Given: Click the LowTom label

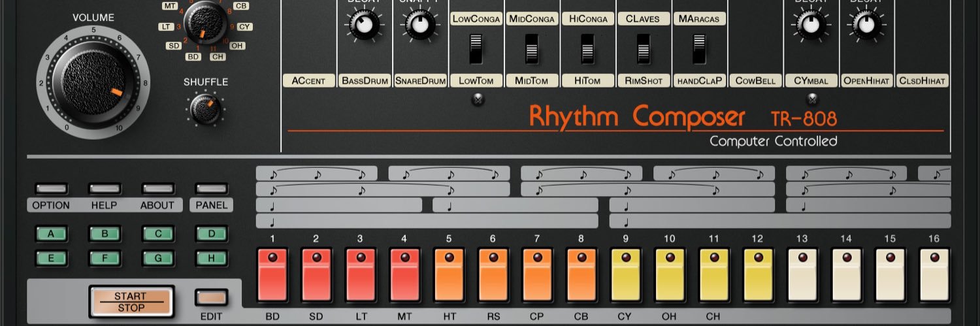Looking at the screenshot, I should [x=476, y=81].
